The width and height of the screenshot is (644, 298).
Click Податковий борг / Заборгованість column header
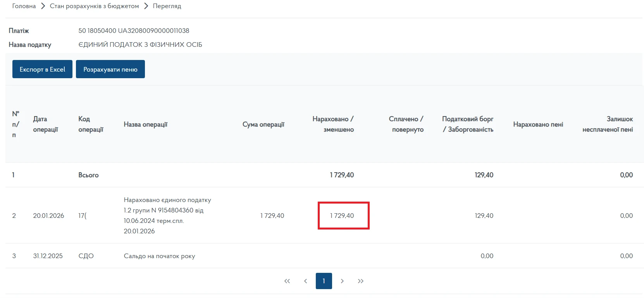click(x=468, y=124)
